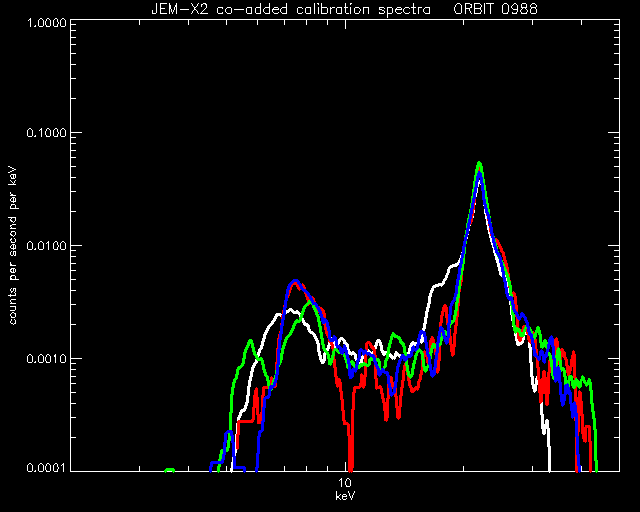Click the small green blip at the bottom axis
This screenshot has width=640, height=512.
tap(170, 470)
